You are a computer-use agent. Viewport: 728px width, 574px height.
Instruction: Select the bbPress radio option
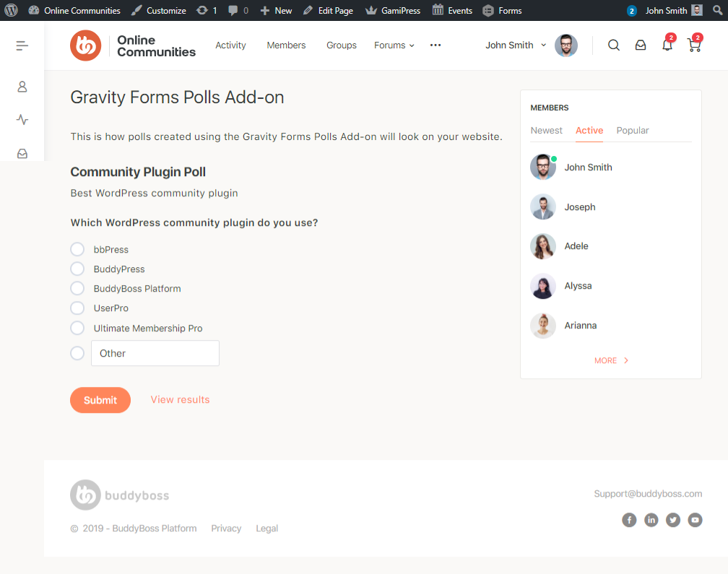click(x=77, y=250)
